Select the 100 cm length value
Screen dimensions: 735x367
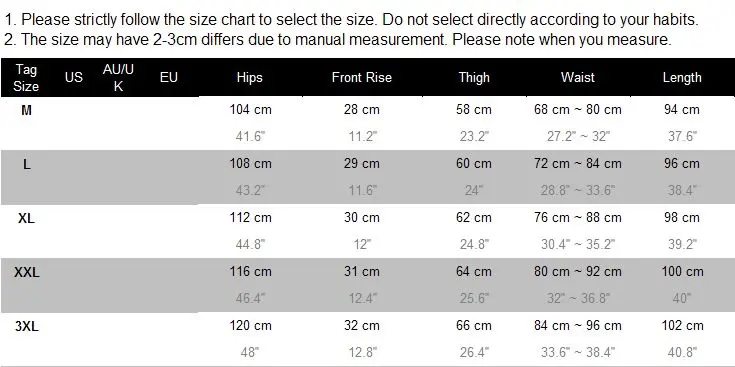pos(682,271)
